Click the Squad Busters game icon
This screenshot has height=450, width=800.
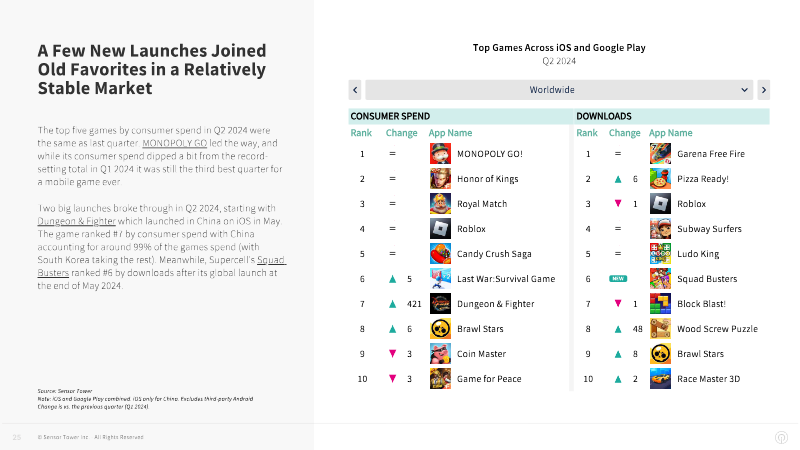pos(660,279)
